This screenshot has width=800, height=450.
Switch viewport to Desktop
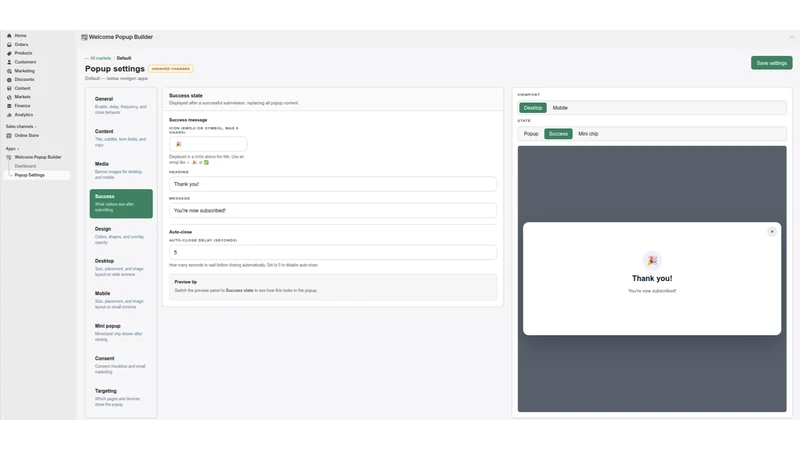533,108
